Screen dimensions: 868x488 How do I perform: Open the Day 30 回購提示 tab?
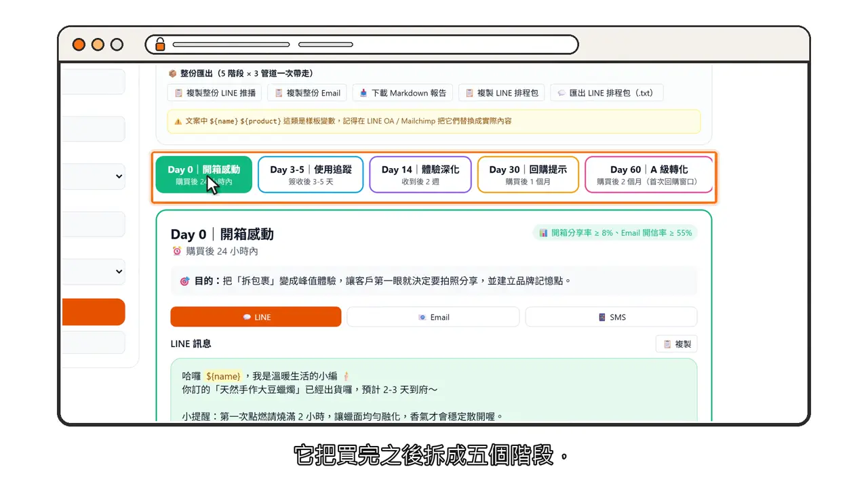pyautogui.click(x=528, y=175)
